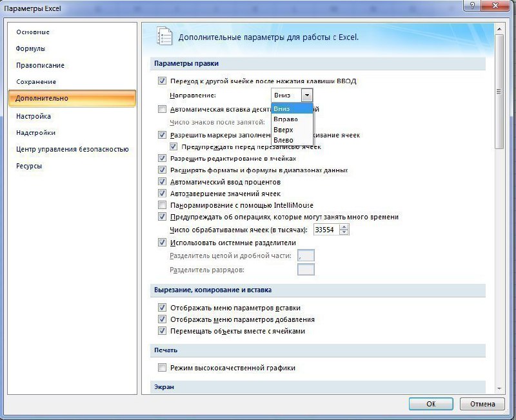This screenshot has width=516, height=420.
Task: Open the Основные category
Action: pyautogui.click(x=33, y=32)
